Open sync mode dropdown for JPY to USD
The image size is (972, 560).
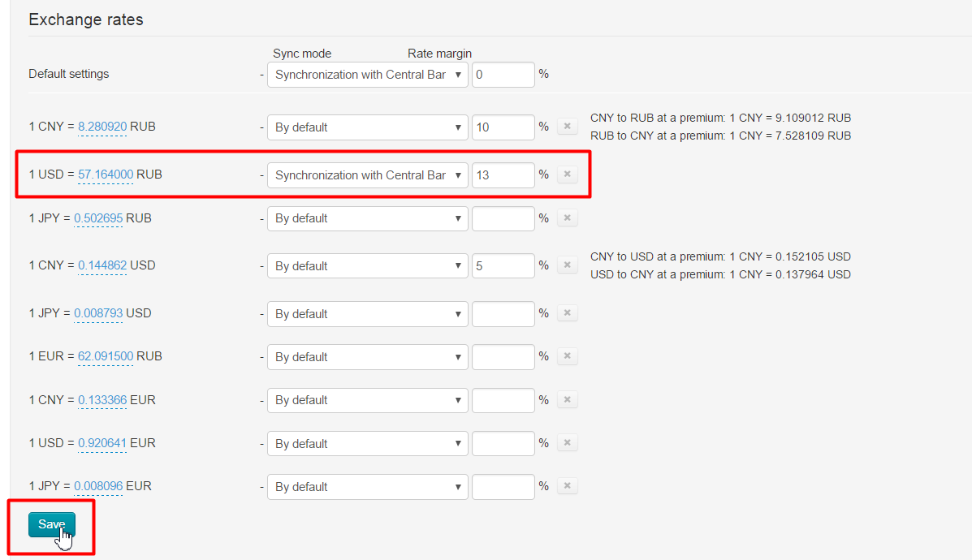pyautogui.click(x=368, y=314)
